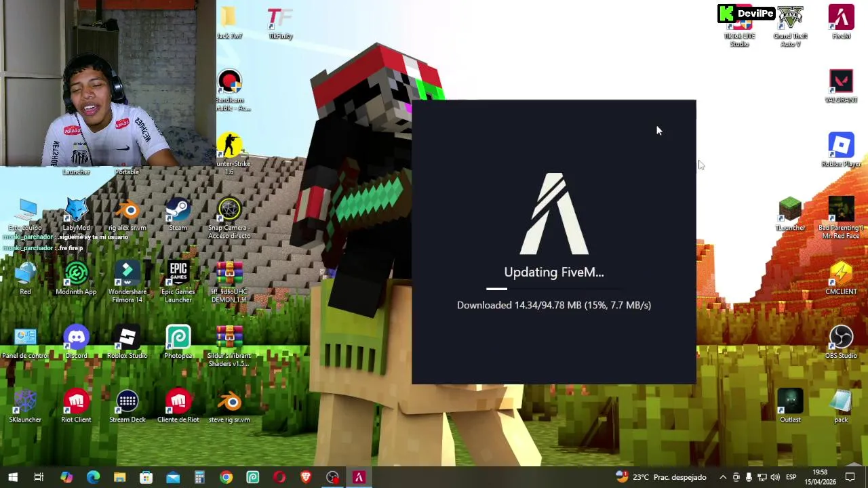The image size is (868, 488).
Task: Open the TikFinity desktop shortcut
Action: click(280, 24)
